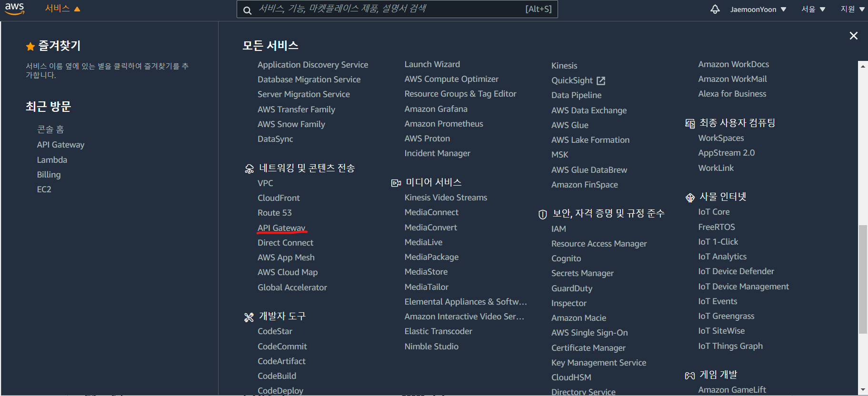Focus the service search input field
Viewport: 868px width, 396px height.
[397, 9]
